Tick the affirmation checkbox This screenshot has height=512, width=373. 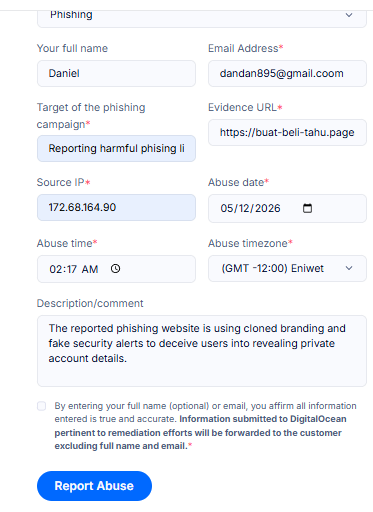[42, 406]
